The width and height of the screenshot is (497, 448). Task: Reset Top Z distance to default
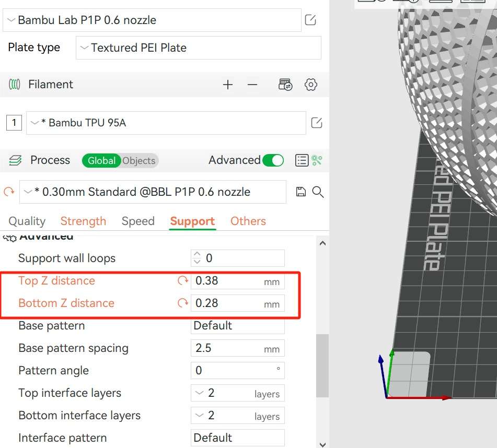182,281
